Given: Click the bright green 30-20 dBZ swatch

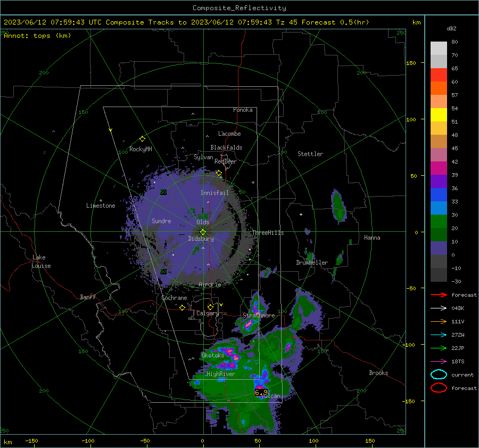Looking at the screenshot, I should click(439, 222).
